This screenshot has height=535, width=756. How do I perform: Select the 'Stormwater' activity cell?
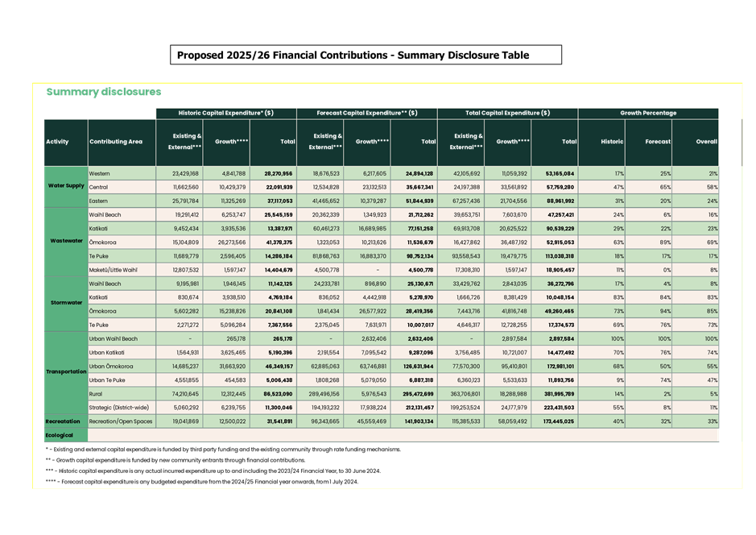coord(65,303)
